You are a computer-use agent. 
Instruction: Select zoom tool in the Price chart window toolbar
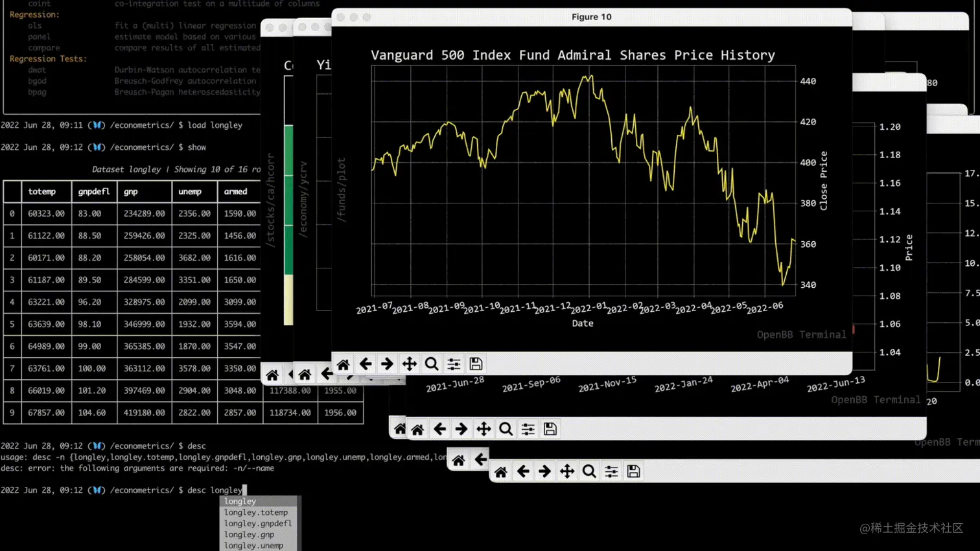coord(506,429)
